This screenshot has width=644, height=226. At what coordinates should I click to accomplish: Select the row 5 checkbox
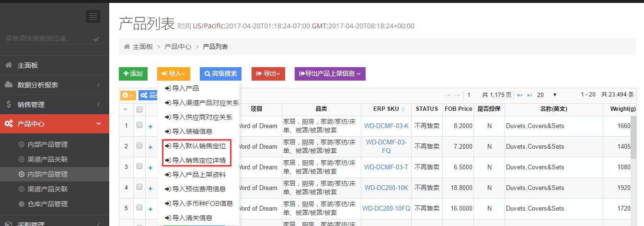(139, 207)
